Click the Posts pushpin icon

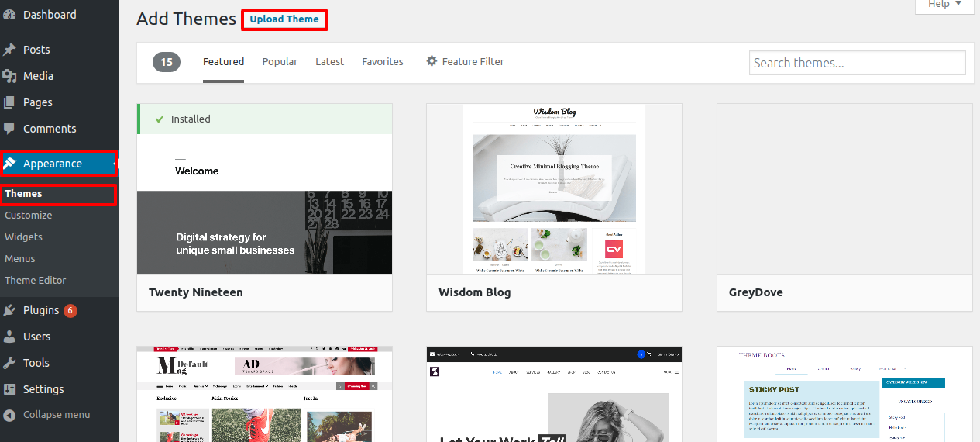tap(9, 50)
